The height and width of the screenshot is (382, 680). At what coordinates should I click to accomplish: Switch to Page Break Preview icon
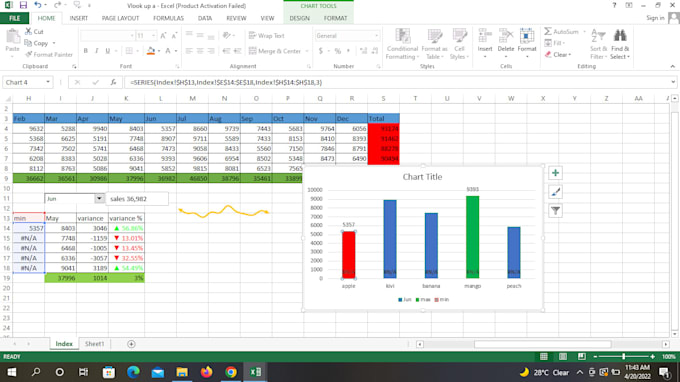click(582, 356)
